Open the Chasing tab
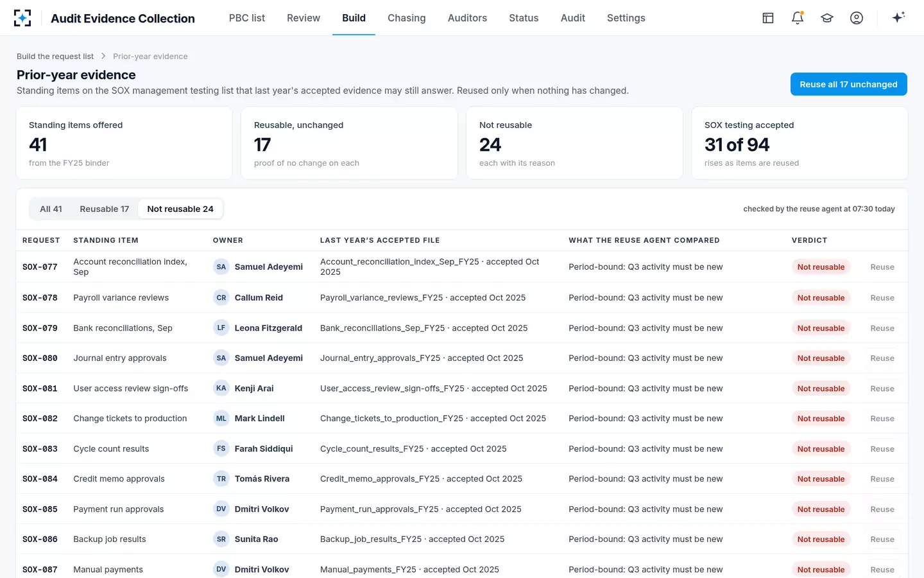Screen dimensions: 924x578 (x=407, y=18)
